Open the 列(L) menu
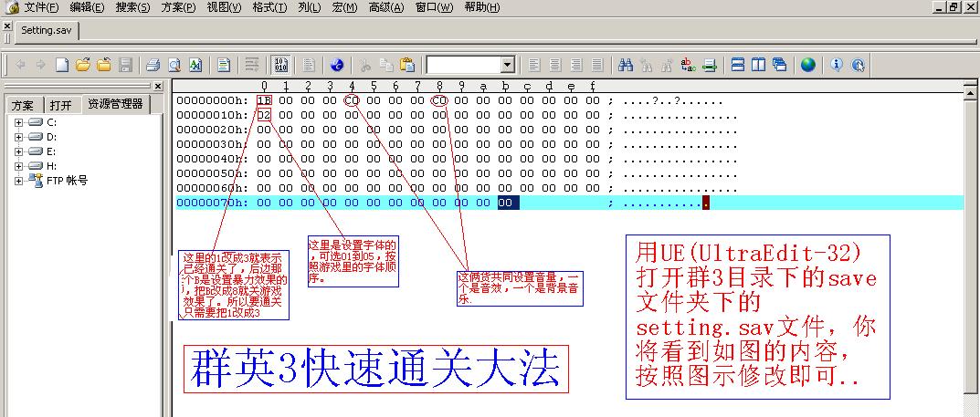Image resolution: width=980 pixels, height=417 pixels. click(310, 7)
